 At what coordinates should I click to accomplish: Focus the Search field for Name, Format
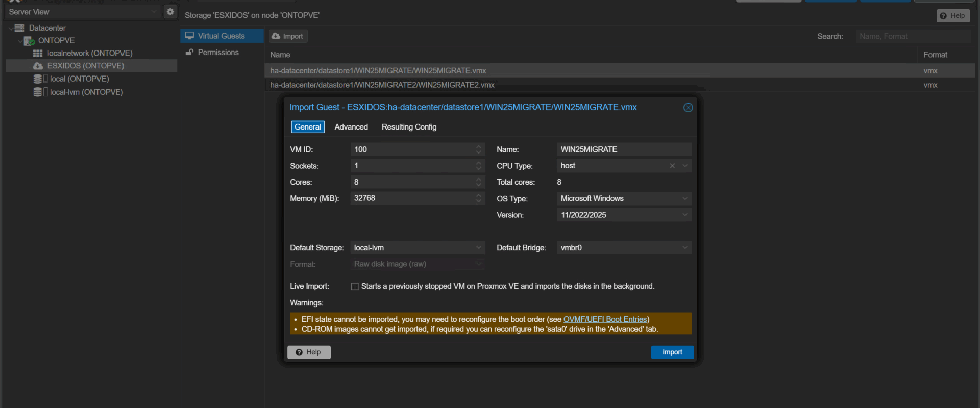coord(913,36)
